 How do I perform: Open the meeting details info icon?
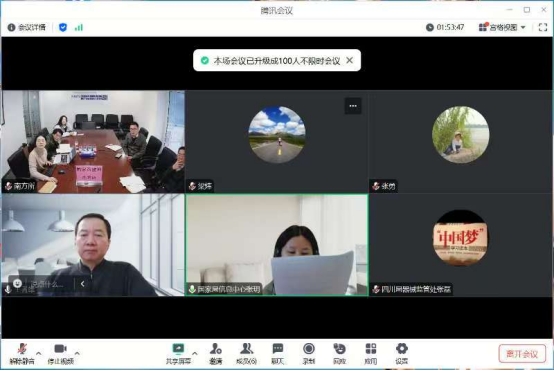tap(11, 27)
